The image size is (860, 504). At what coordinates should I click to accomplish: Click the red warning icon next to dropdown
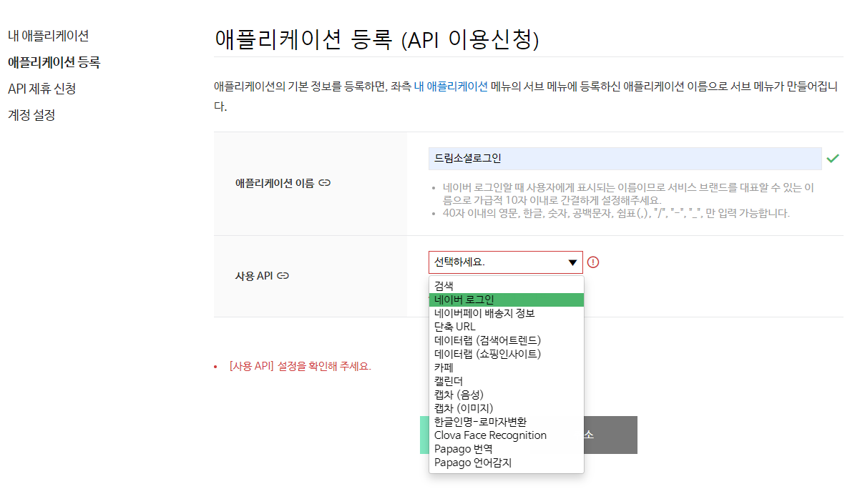(593, 262)
